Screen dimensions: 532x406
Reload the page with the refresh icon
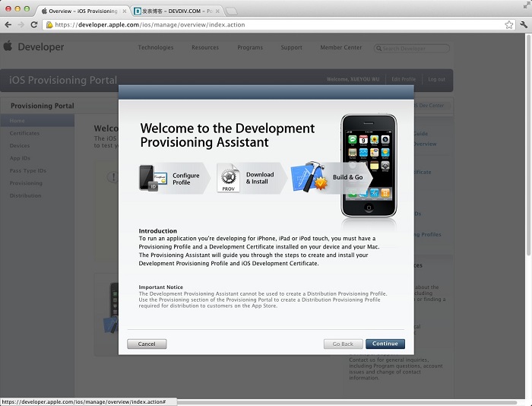(34, 25)
